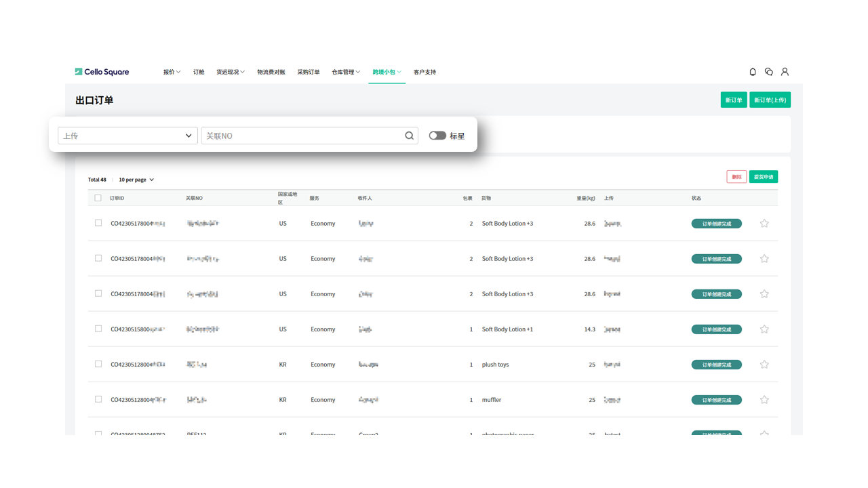Star the first order row
This screenshot has width=868, height=488.
764,224
